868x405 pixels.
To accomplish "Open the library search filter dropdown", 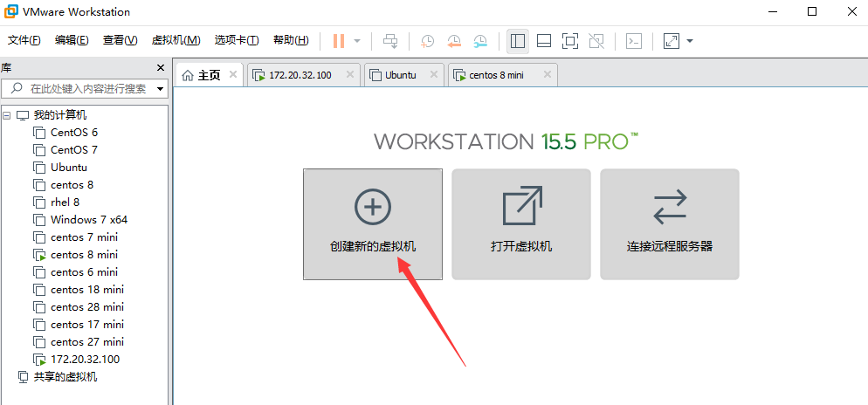I will pyautogui.click(x=161, y=88).
